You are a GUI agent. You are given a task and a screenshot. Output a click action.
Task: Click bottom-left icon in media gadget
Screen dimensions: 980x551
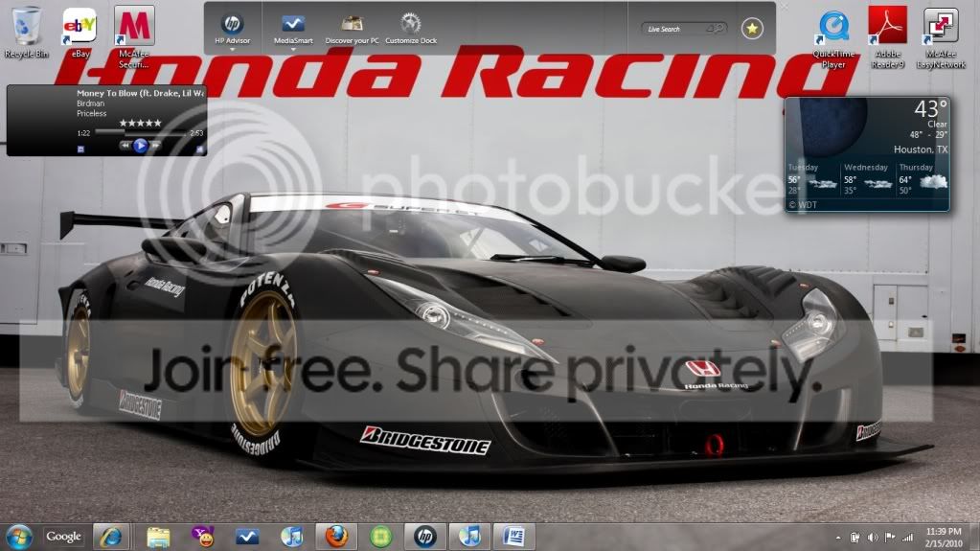coord(80,149)
